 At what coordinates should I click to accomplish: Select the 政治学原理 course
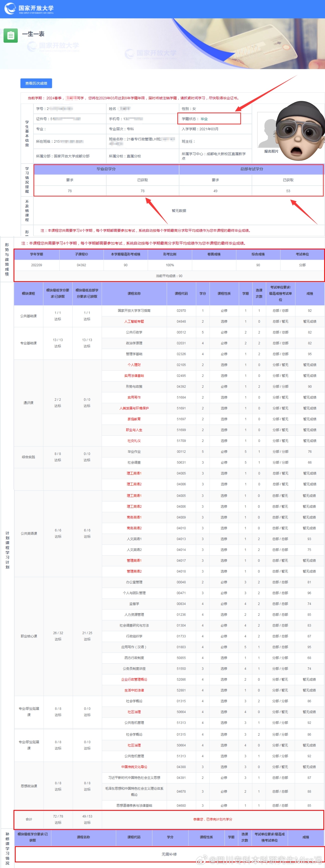pyautogui.click(x=134, y=343)
